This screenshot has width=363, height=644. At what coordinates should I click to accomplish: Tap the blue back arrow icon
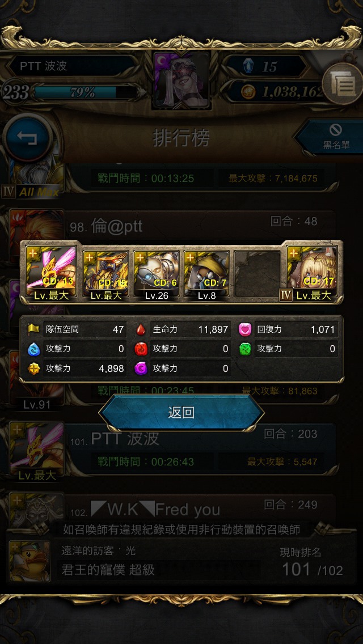[x=27, y=138]
